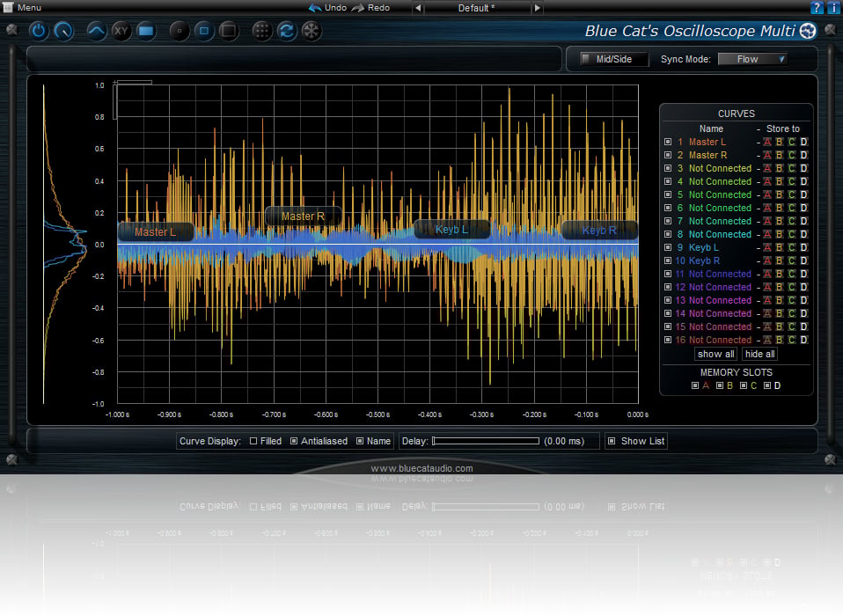The height and width of the screenshot is (616, 843).
Task: Toggle visibility checkbox for Keyb R curve
Action: pyautogui.click(x=668, y=260)
